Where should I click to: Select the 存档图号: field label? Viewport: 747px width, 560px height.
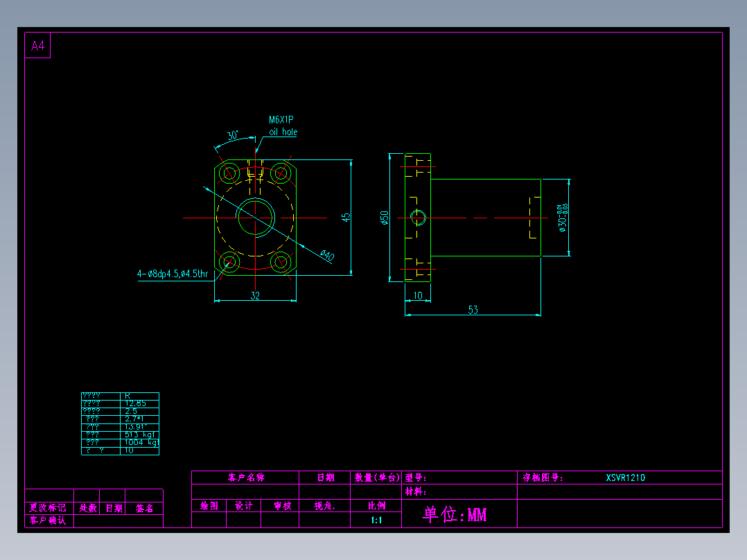(x=543, y=478)
